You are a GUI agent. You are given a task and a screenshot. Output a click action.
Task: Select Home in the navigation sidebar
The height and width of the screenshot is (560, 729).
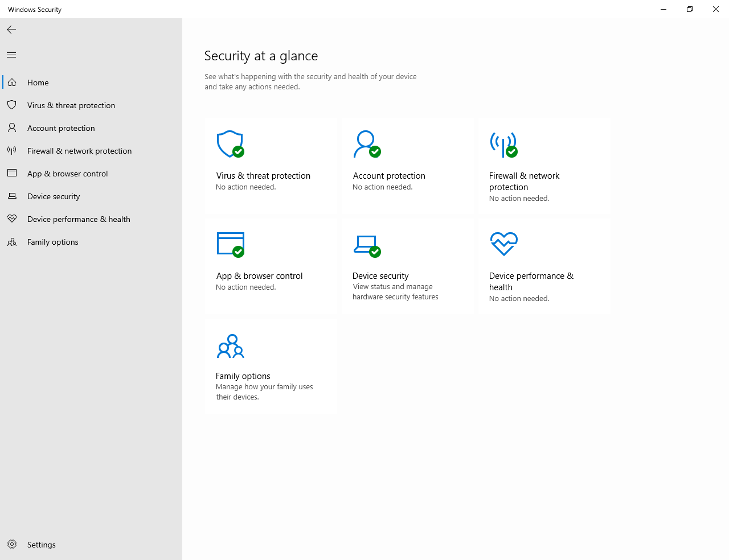[x=38, y=83]
